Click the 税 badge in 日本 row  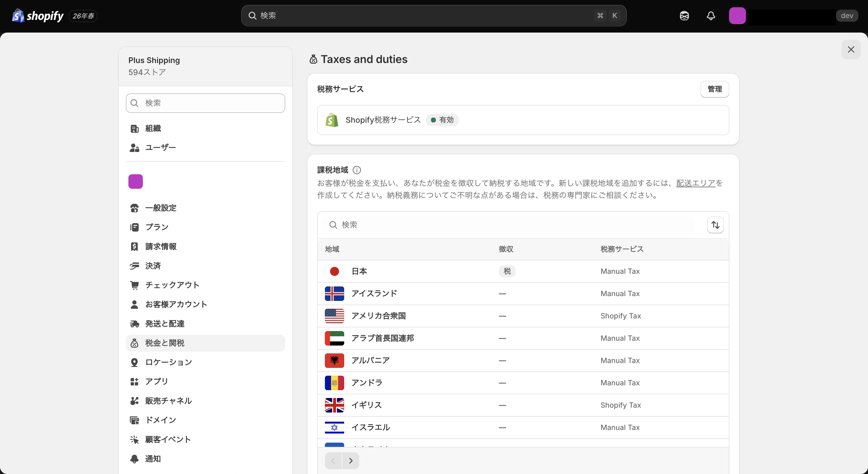pyautogui.click(x=507, y=271)
